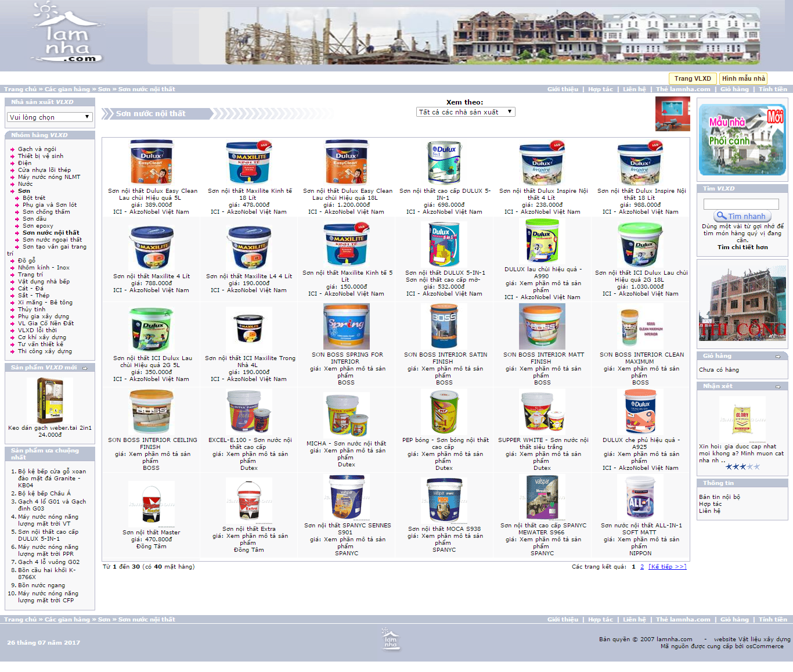Open the 'Tìm chi tiết hơn' advanced search link
Viewport: 793px width, 672px height.
(x=742, y=247)
